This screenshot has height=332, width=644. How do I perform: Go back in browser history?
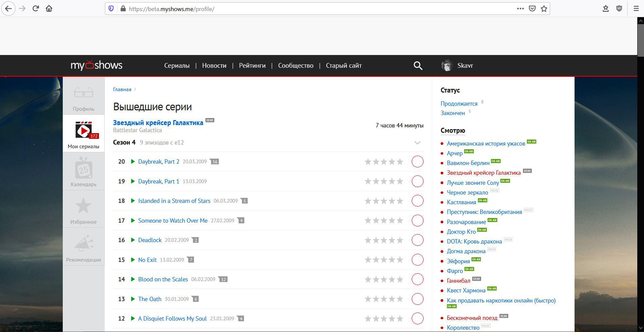[x=8, y=9]
